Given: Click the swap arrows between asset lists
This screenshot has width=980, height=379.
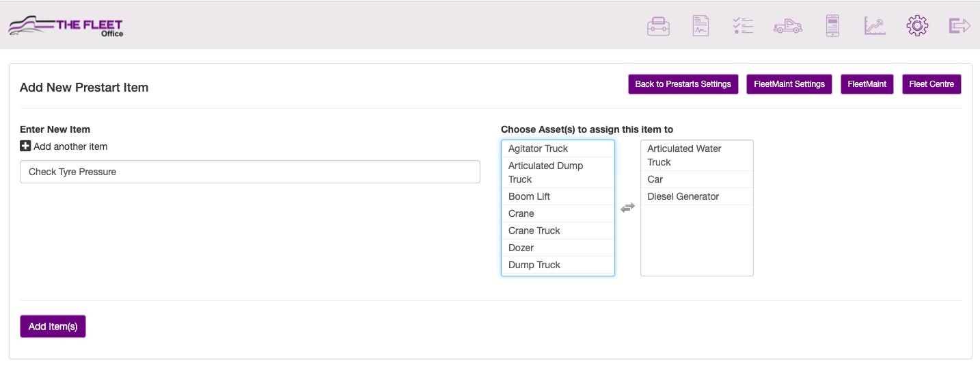Looking at the screenshot, I should pyautogui.click(x=627, y=207).
